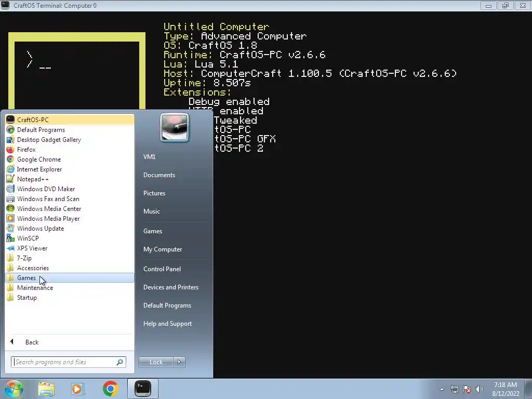Click the 'OS: CraftOS 1.8' line
532x399 pixels.
click(210, 45)
